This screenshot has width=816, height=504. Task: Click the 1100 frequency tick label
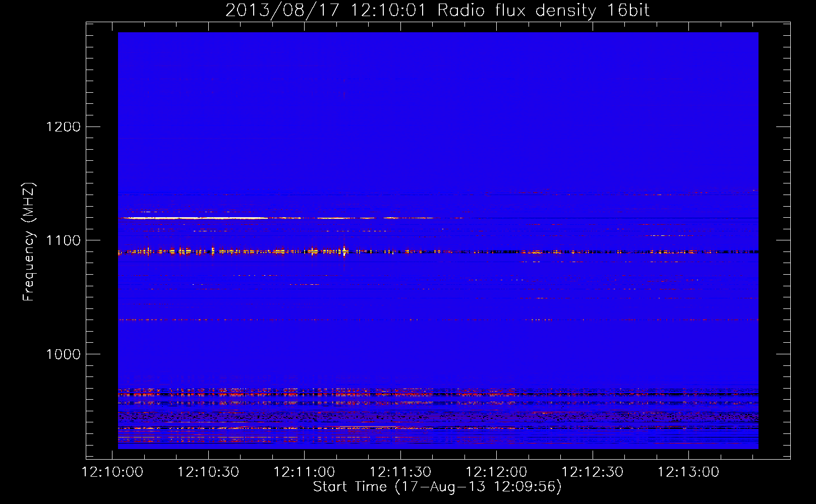pos(64,240)
